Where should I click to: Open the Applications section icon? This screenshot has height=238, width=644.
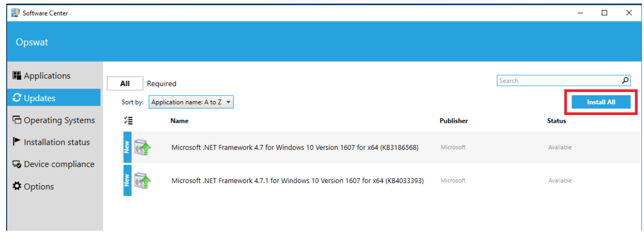[x=17, y=76]
